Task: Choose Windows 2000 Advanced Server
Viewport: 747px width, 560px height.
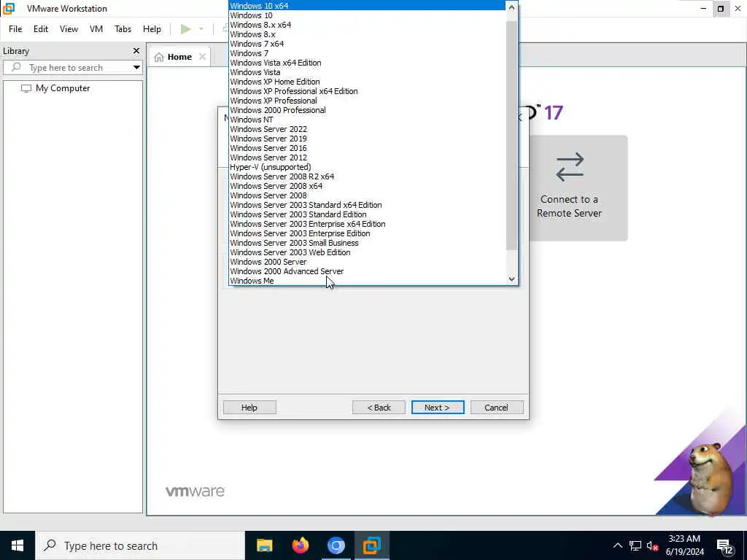Action: pos(367,271)
